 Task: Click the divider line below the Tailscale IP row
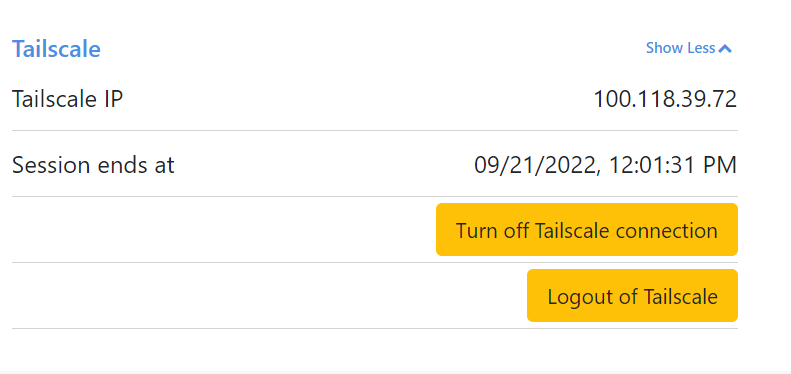[x=375, y=131]
